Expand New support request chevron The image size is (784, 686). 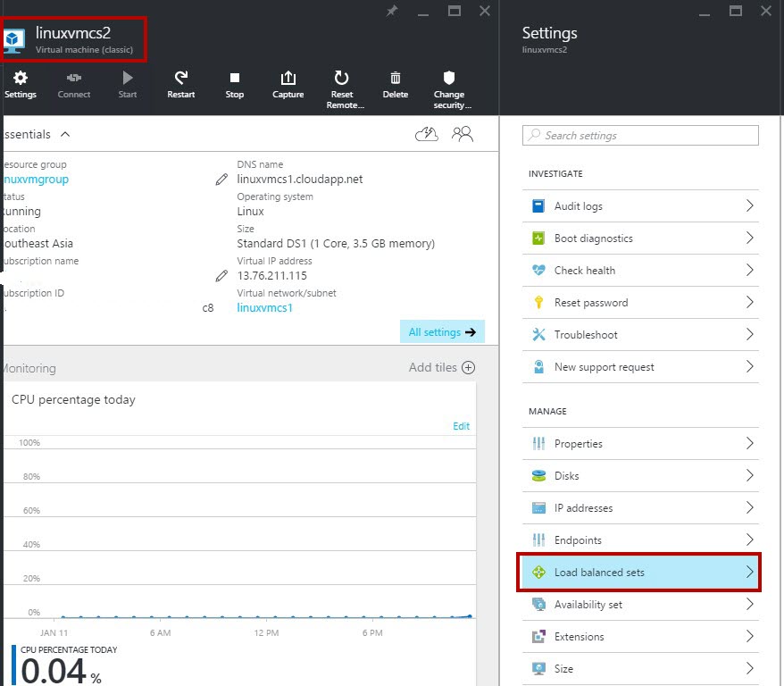pos(749,366)
